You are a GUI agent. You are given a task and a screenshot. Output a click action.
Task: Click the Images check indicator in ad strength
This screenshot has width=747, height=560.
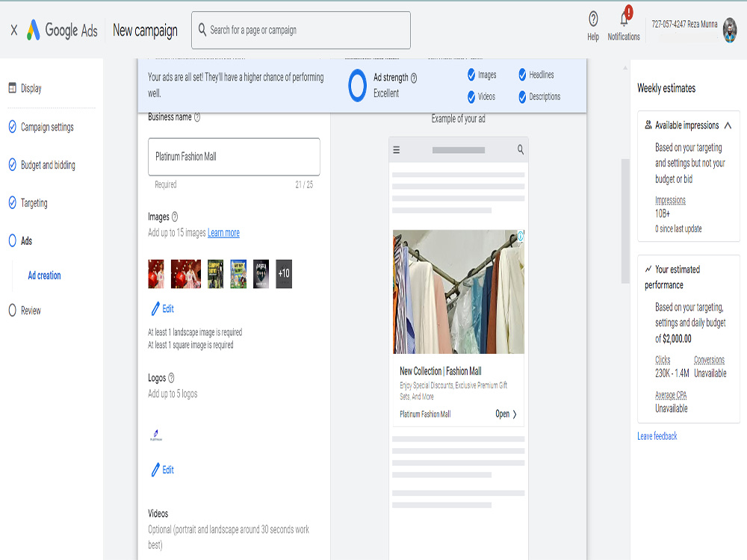(x=471, y=75)
